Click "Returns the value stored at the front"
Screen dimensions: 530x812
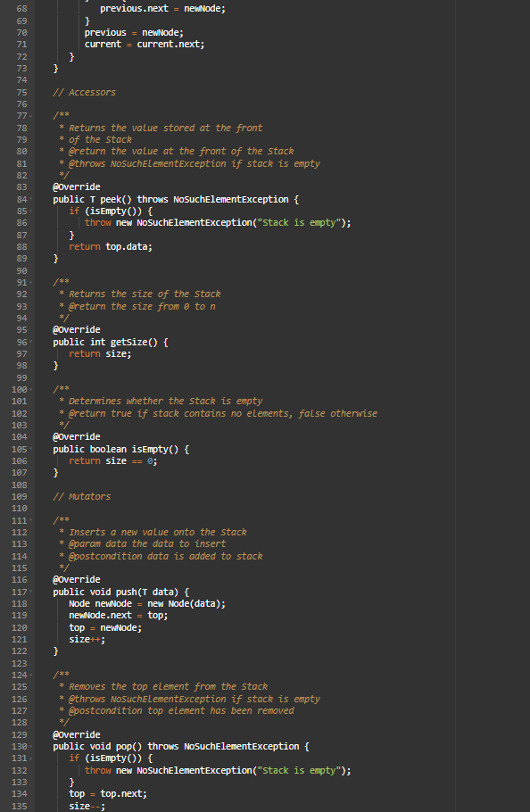click(166, 128)
